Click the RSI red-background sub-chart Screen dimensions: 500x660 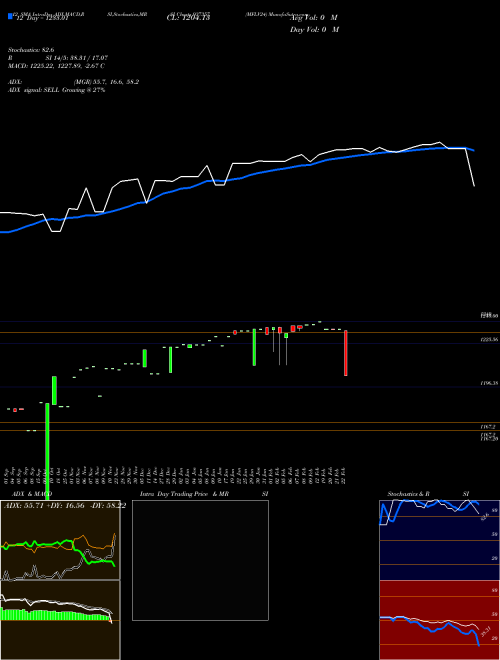point(439,620)
